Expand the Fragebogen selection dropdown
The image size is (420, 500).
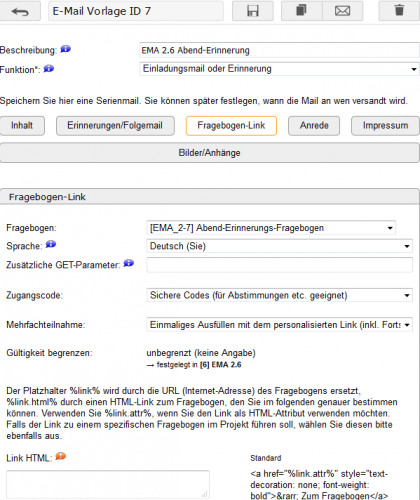271,228
